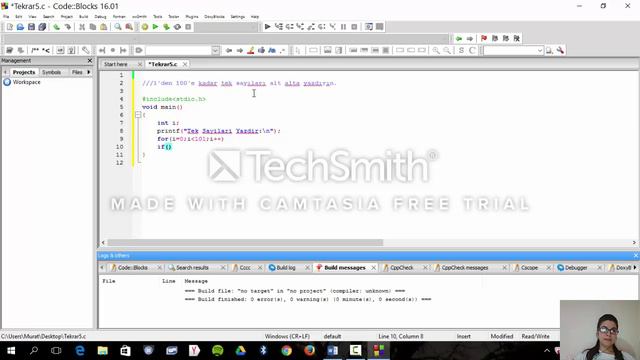Paste from clipboard using the Paste icon

(104, 27)
